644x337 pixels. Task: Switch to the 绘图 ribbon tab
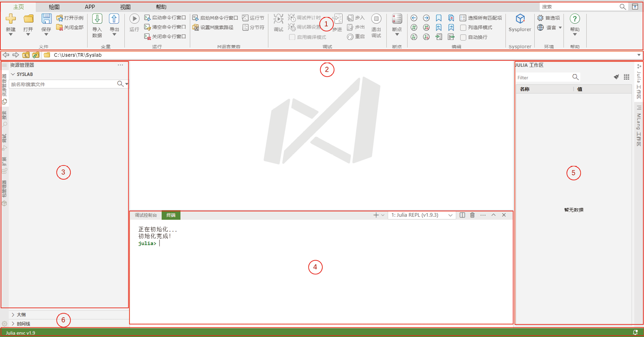[54, 7]
